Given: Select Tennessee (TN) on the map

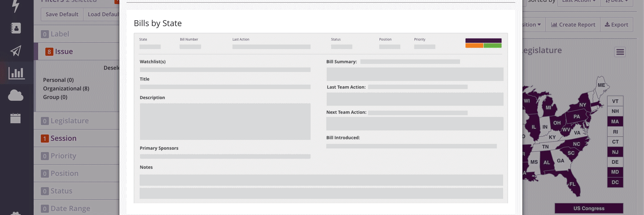Looking at the screenshot, I should coord(545,147).
